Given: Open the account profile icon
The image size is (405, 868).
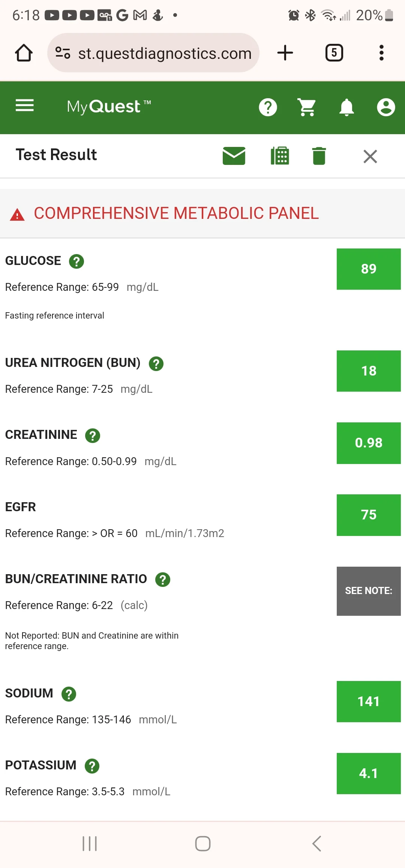Looking at the screenshot, I should [386, 108].
